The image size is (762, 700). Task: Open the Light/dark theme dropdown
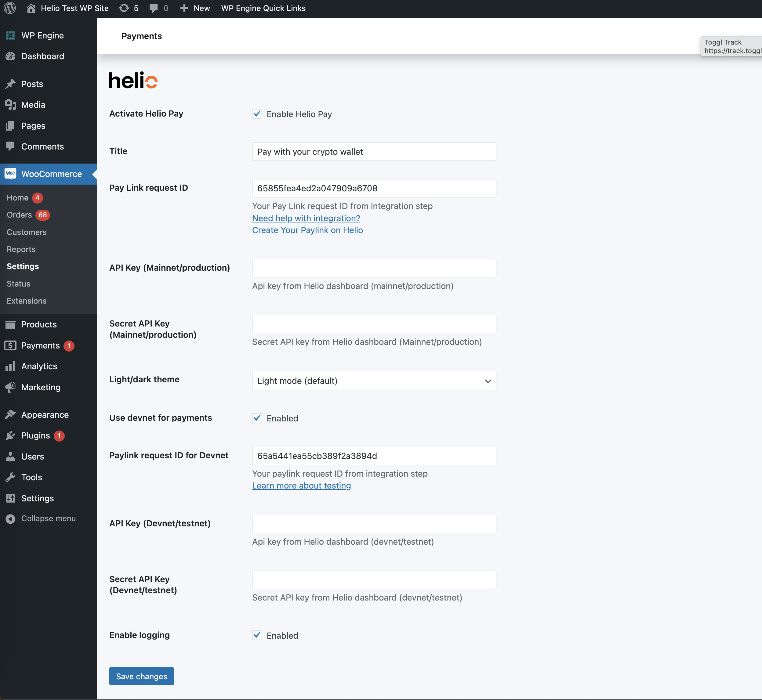point(374,381)
